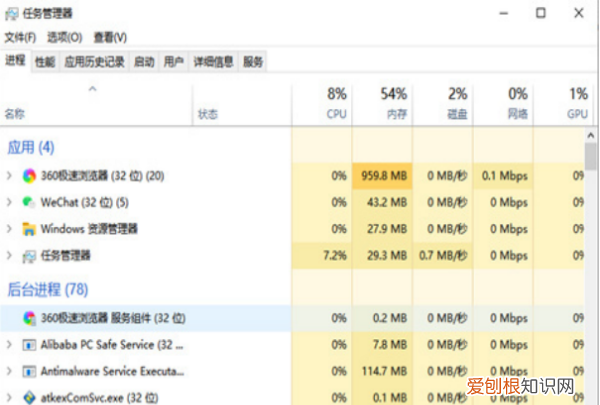This screenshot has width=600, height=405.
Task: Sort by the GPU column header
Action: coord(565,104)
